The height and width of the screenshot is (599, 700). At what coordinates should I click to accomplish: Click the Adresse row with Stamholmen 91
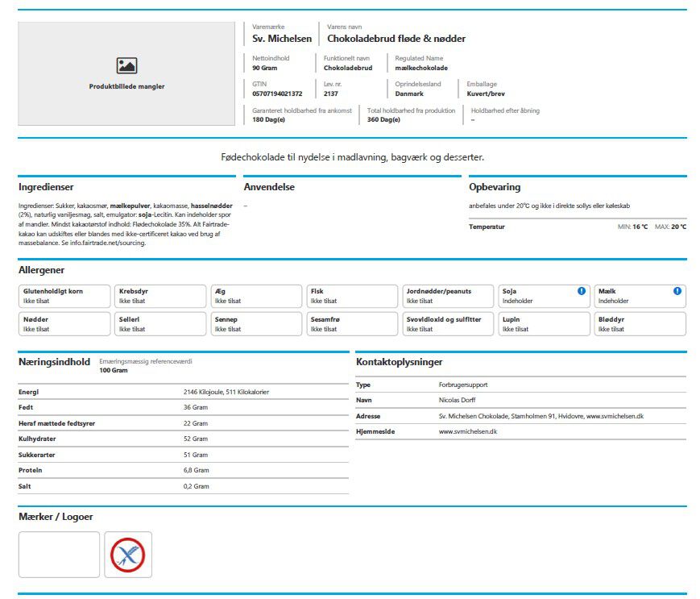[x=520, y=416]
